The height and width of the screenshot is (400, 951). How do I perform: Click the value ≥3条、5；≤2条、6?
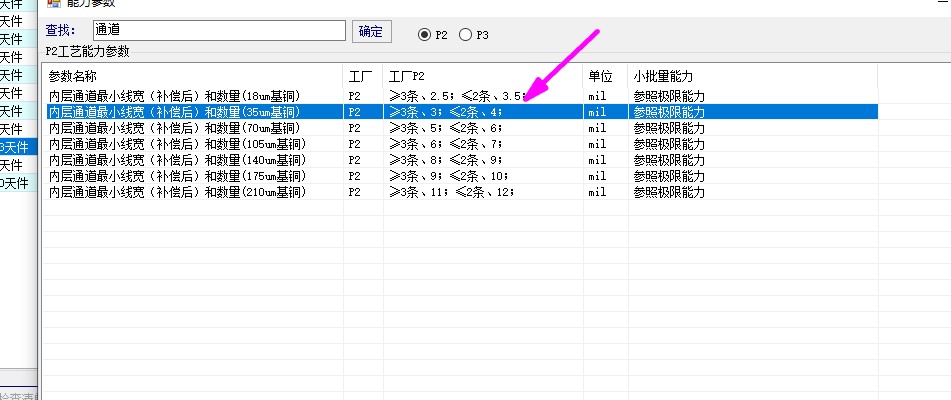pos(446,128)
